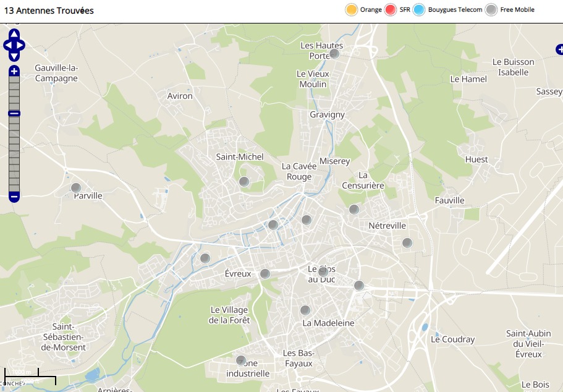Click the SFR legend label
Viewport: 563px width, 392px height.
(x=405, y=10)
